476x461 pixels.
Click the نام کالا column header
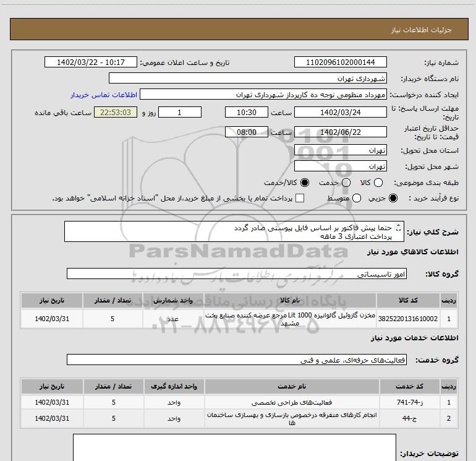290,300
